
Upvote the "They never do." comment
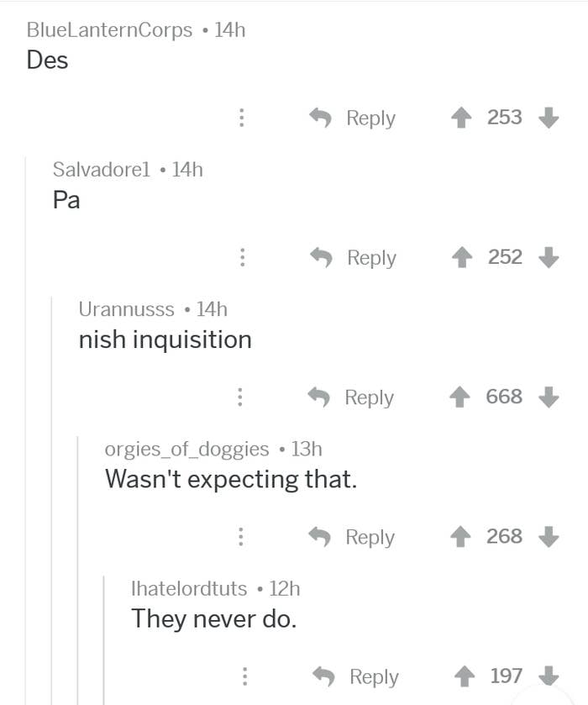[465, 676]
